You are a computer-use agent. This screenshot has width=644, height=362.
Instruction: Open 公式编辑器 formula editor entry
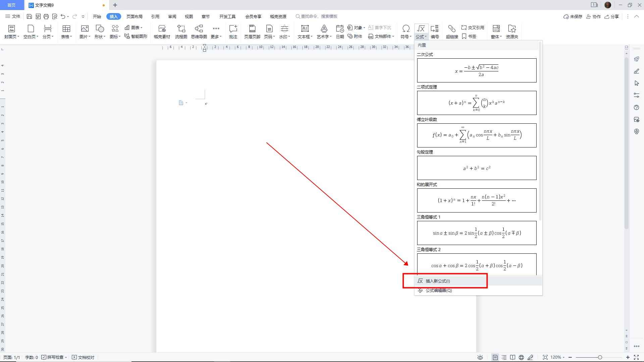coord(439,290)
